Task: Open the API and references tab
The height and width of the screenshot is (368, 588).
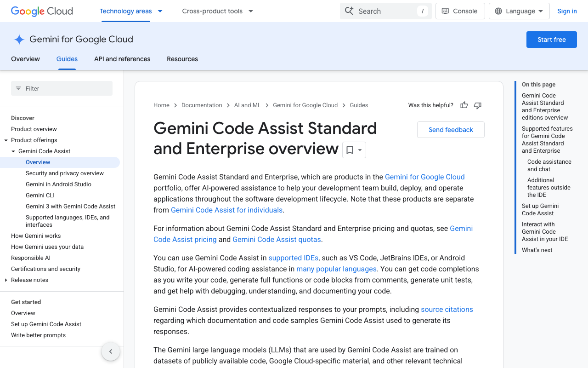Action: (x=122, y=59)
